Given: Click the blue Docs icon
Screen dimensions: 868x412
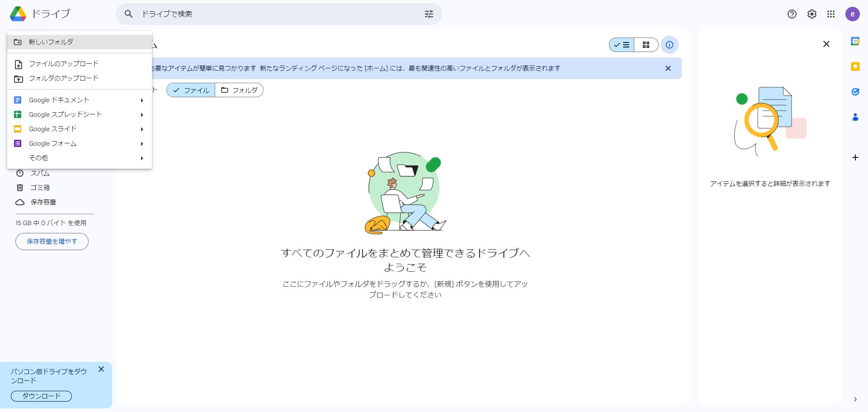Looking at the screenshot, I should click(18, 100).
